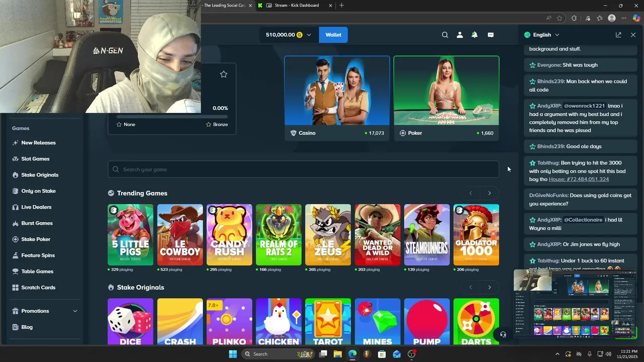
Task: Open House bet link #72,484,051,324
Action: tap(579, 179)
